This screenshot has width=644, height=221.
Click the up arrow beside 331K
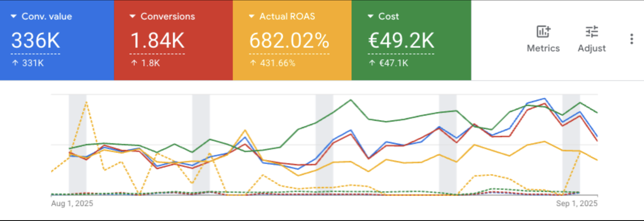(15, 63)
